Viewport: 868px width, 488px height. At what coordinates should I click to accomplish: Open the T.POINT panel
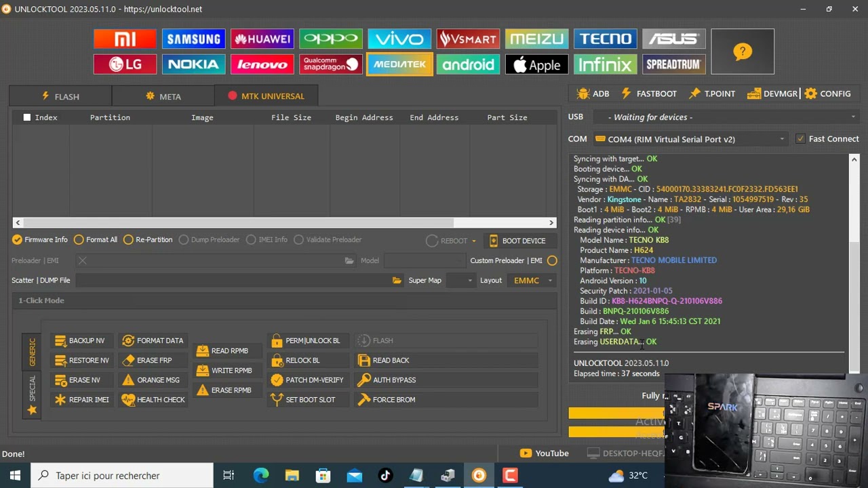(712, 94)
